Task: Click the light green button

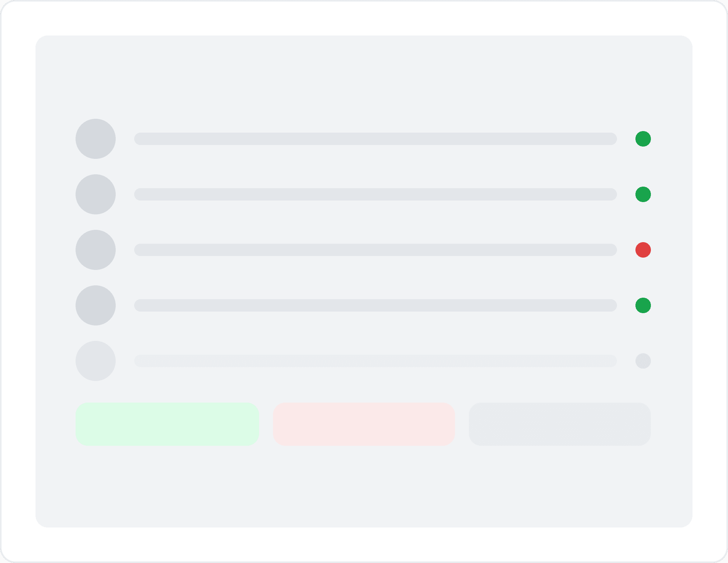Action: click(167, 424)
